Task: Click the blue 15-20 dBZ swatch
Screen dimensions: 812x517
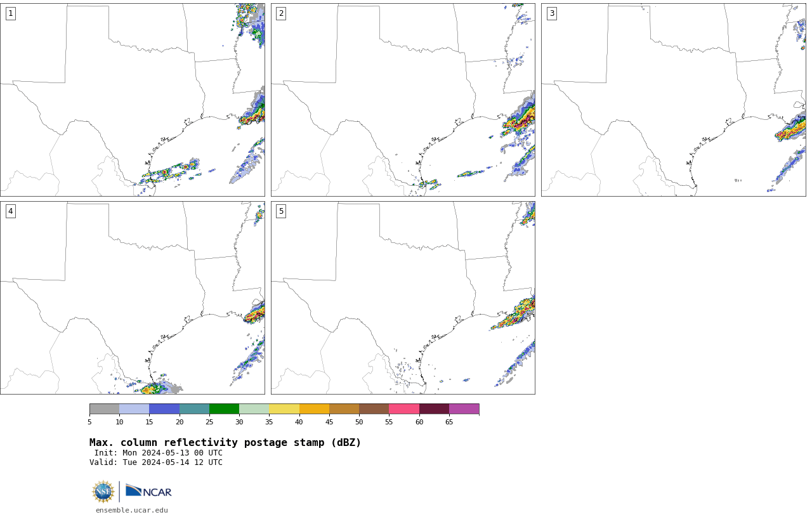Action: tap(164, 409)
